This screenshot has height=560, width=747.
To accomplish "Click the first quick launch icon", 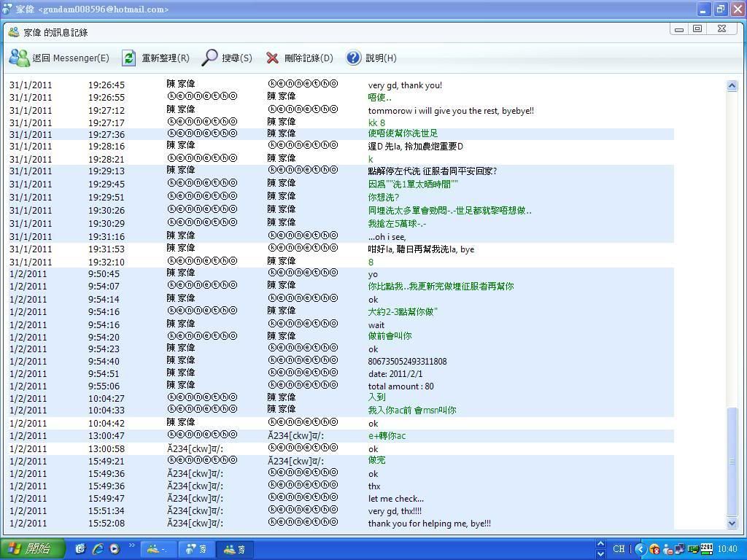I will (80, 549).
